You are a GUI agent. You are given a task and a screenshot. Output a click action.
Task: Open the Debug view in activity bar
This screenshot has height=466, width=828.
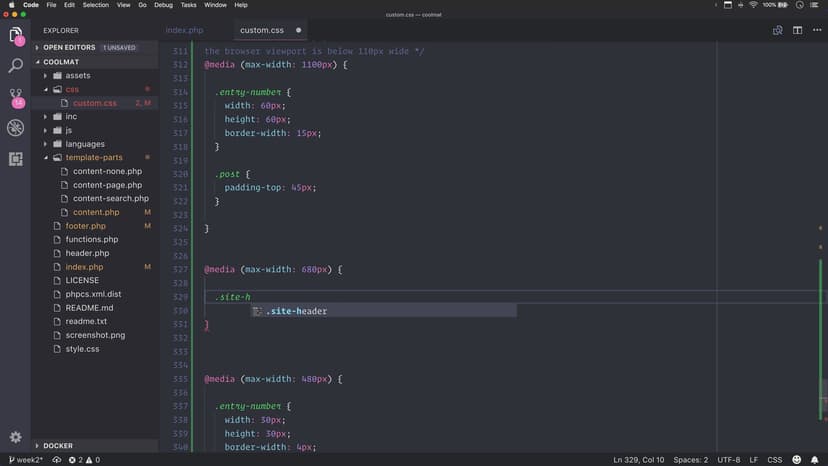point(16,128)
